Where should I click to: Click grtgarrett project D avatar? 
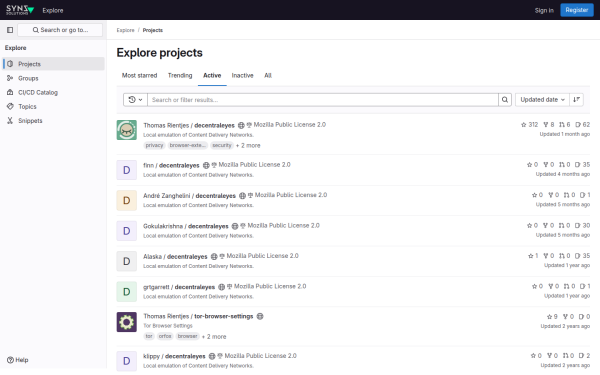click(127, 292)
